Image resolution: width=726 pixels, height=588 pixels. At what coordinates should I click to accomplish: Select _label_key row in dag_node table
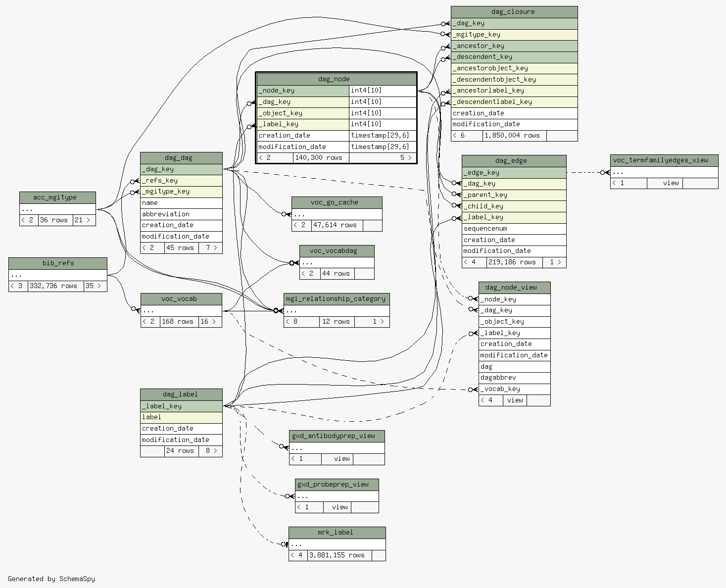pos(337,125)
